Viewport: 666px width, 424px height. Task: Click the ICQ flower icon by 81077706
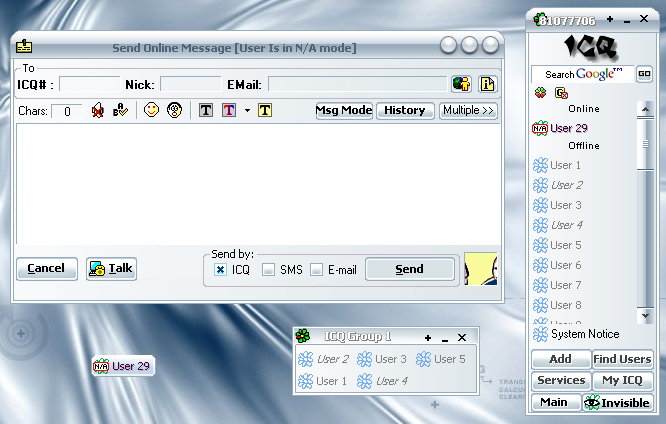pos(539,19)
